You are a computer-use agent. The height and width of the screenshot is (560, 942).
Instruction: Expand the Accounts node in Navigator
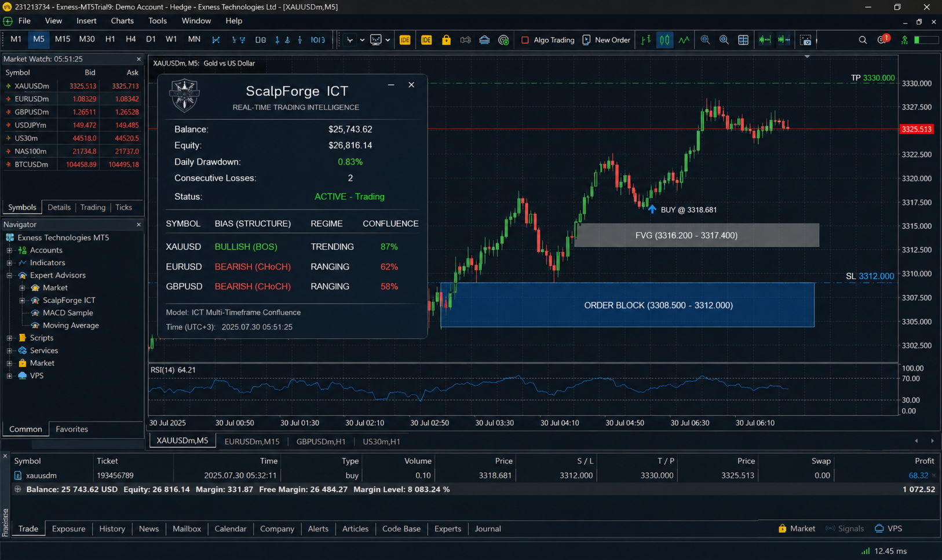coord(9,250)
